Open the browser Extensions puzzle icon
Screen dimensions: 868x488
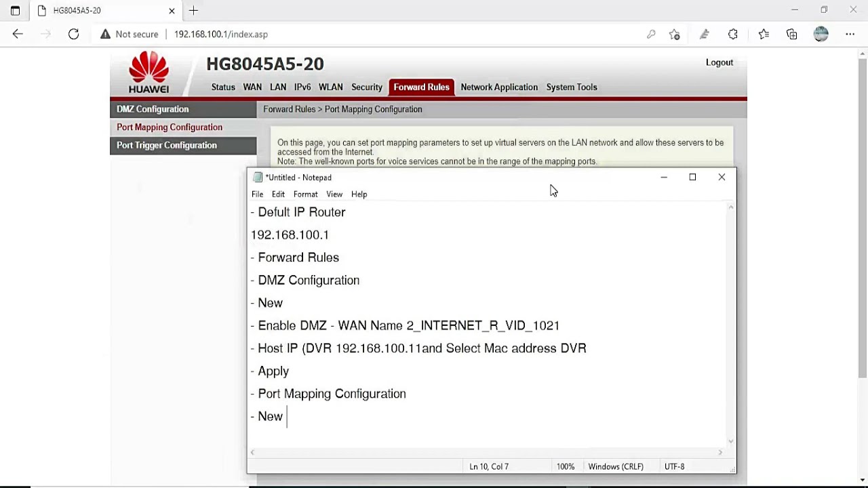coord(733,34)
